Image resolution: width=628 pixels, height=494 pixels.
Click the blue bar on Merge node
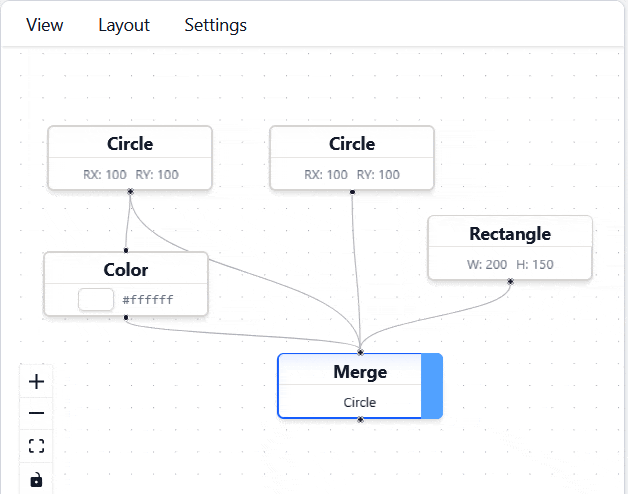(432, 385)
